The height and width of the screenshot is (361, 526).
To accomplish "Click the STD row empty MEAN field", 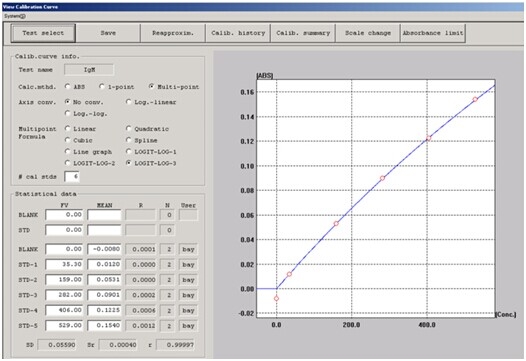I will point(104,230).
